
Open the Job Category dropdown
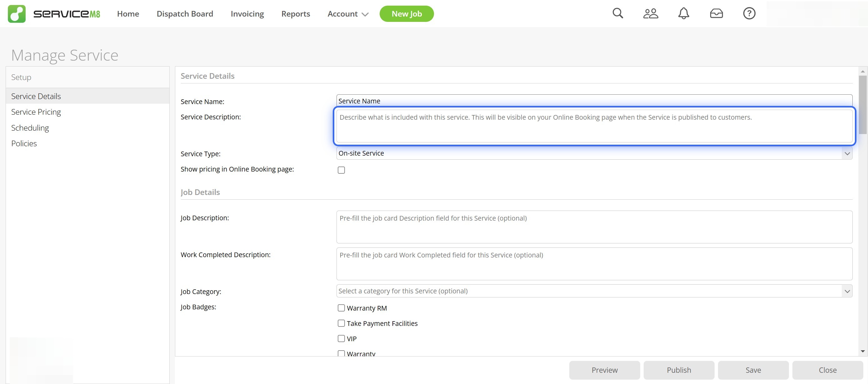coord(594,291)
